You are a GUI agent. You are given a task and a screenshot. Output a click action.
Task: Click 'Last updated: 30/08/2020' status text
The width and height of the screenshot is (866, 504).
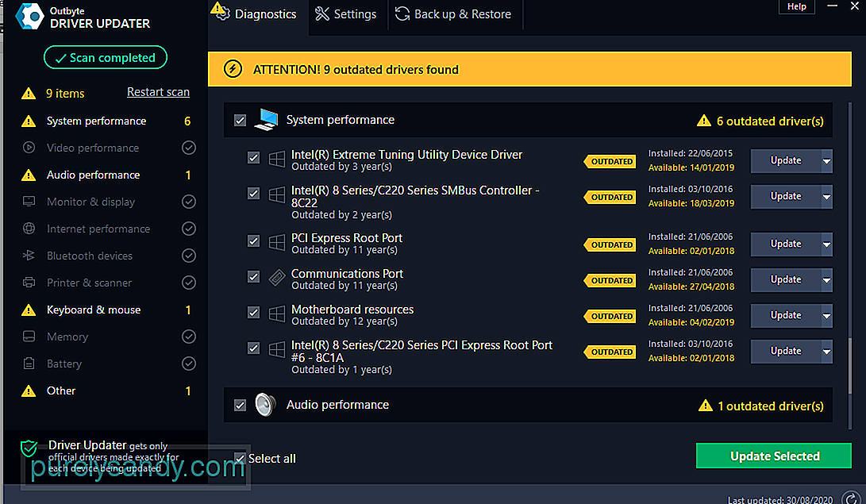point(779,499)
